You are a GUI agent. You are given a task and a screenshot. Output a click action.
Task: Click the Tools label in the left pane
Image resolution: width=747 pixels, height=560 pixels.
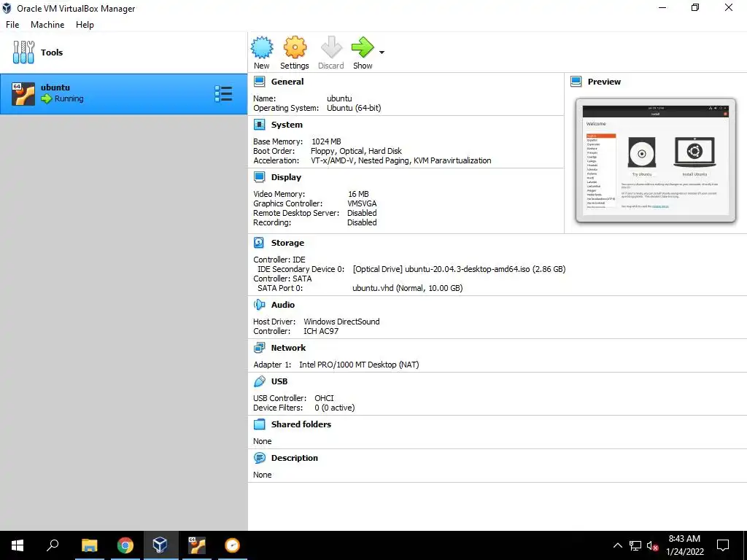52,52
